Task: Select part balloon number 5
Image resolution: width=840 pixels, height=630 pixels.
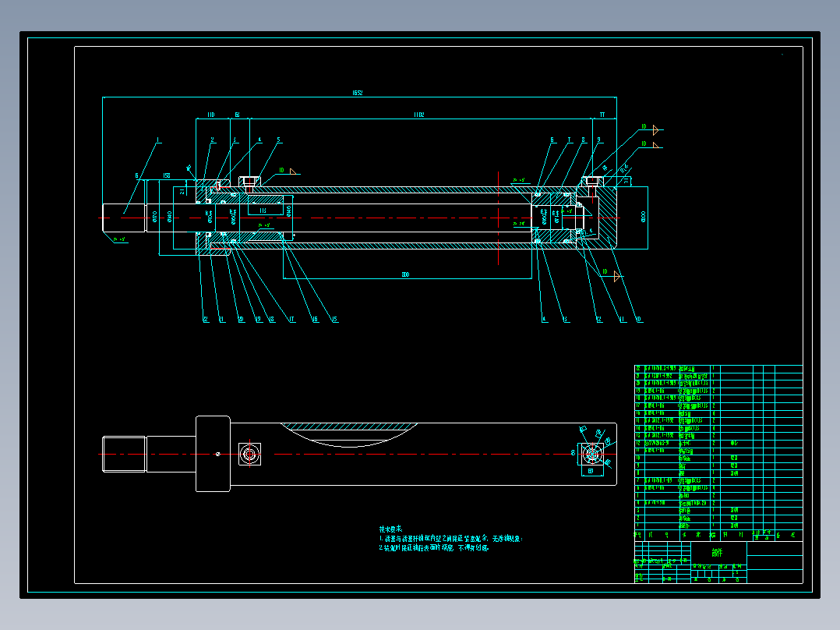Action: [279, 140]
